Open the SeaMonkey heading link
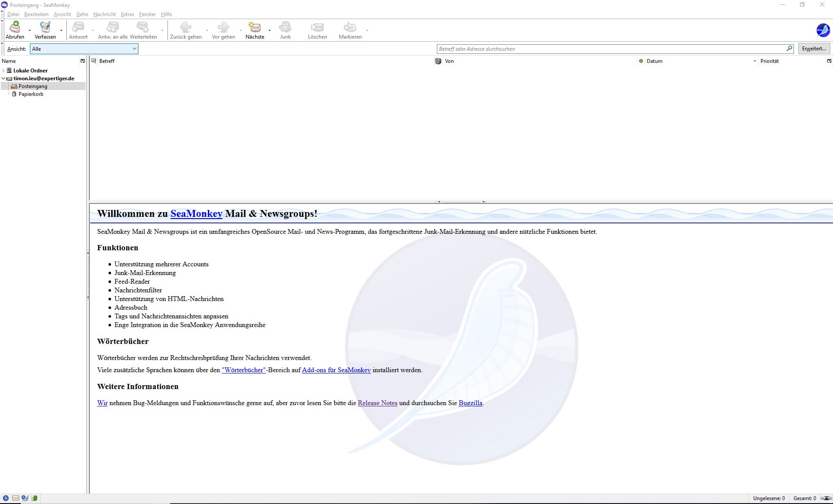 [x=196, y=213]
